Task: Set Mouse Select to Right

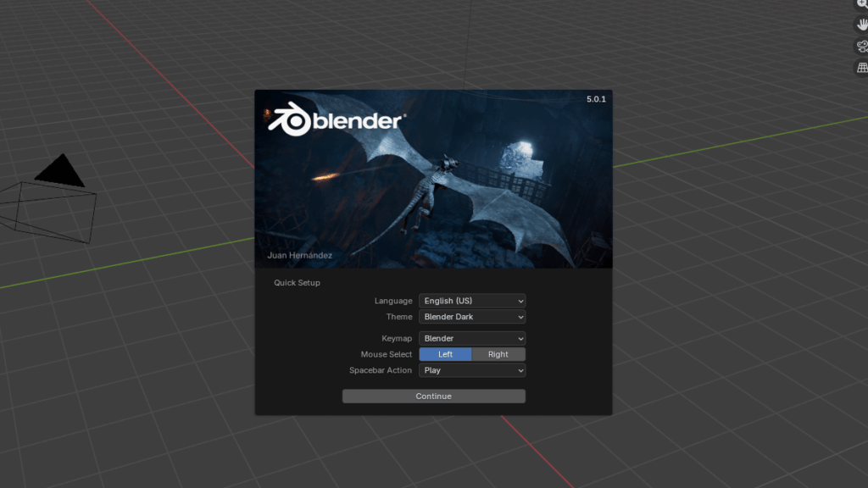Action: 498,354
